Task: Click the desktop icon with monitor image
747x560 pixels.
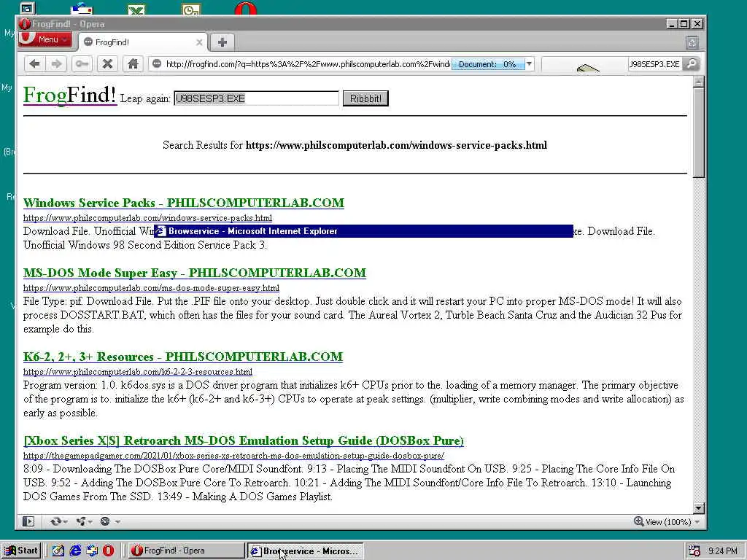Action: pyautogui.click(x=28, y=8)
